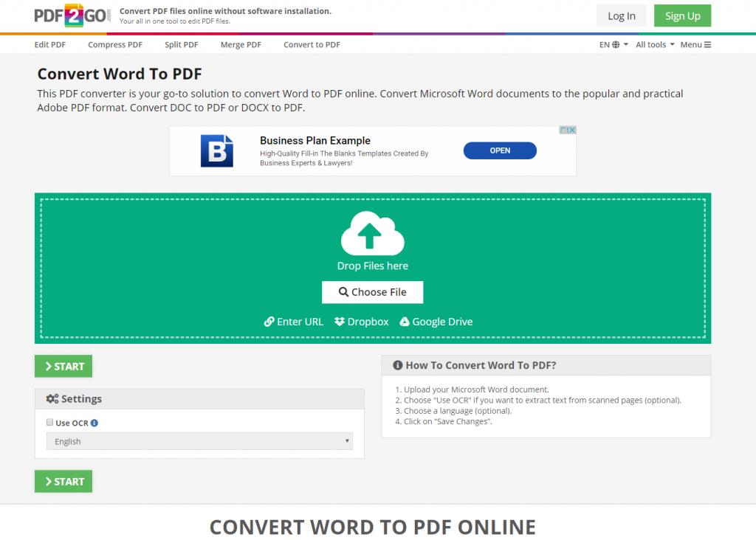Viewport: 756px width, 540px height.
Task: Select Merge PDF from the navigation
Action: click(x=241, y=44)
